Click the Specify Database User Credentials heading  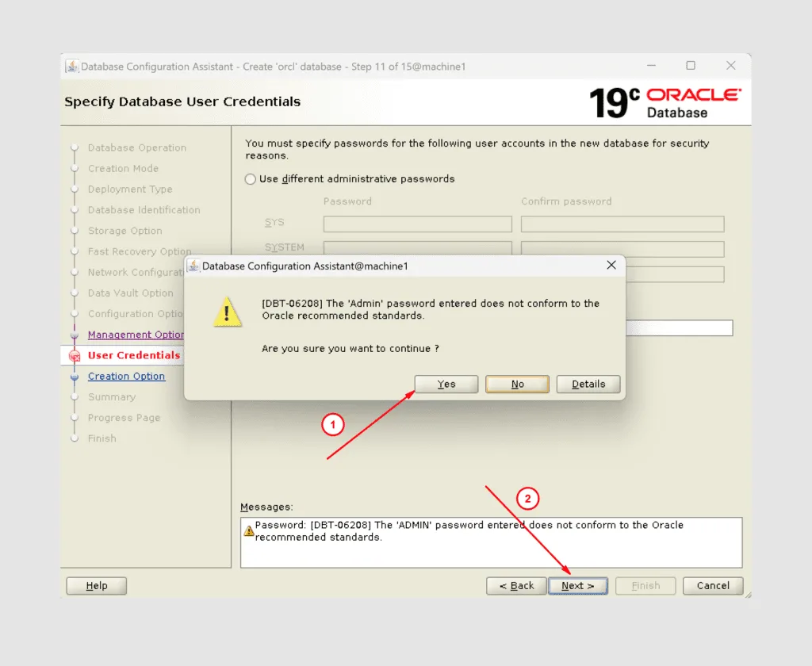[182, 101]
